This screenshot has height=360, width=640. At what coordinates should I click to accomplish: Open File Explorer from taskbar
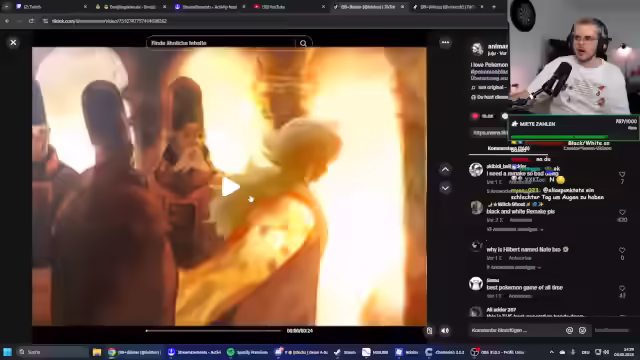pyautogui.click(x=97, y=352)
